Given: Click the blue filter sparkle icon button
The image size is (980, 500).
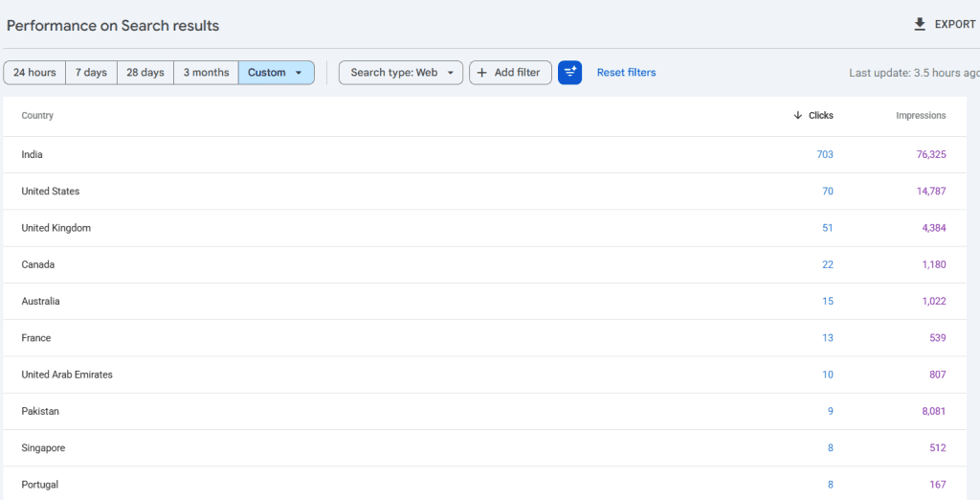Looking at the screenshot, I should (x=570, y=73).
